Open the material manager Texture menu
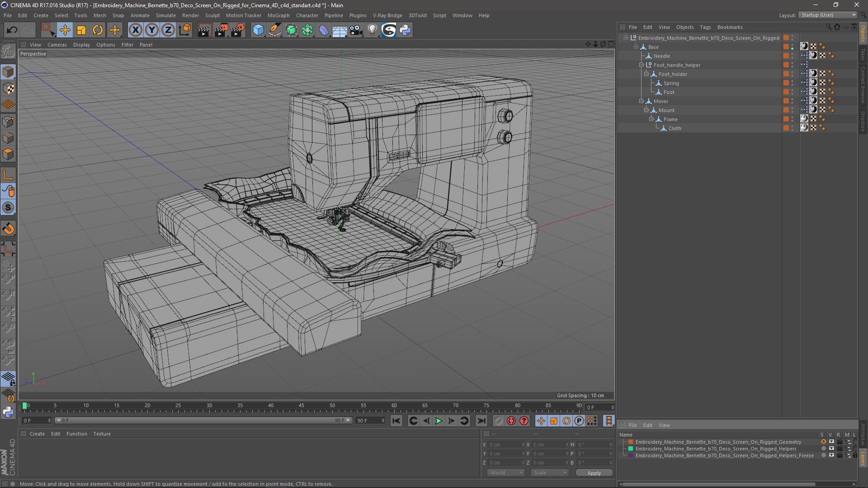This screenshot has height=488, width=868. pos(102,434)
